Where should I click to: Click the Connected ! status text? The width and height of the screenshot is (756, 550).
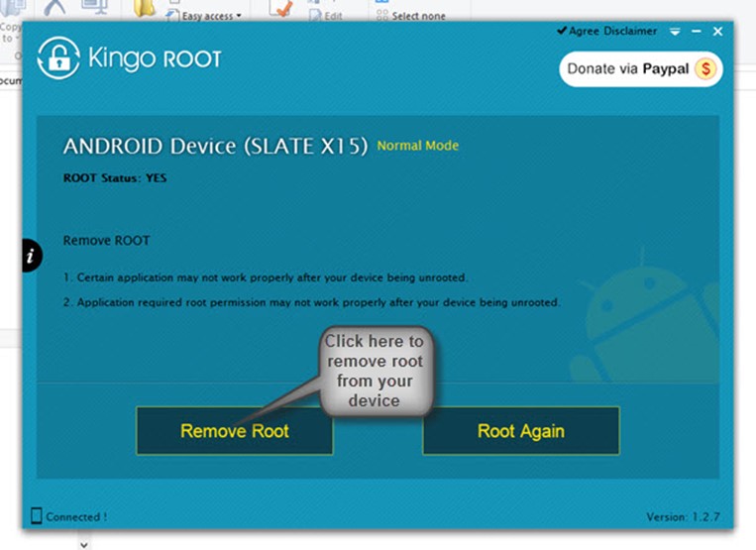tap(76, 516)
